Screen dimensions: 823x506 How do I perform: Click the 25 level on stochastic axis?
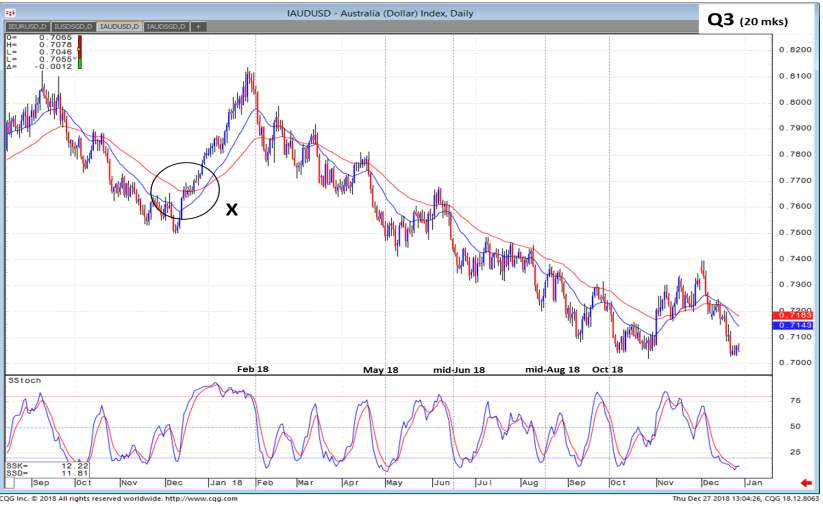795,452
